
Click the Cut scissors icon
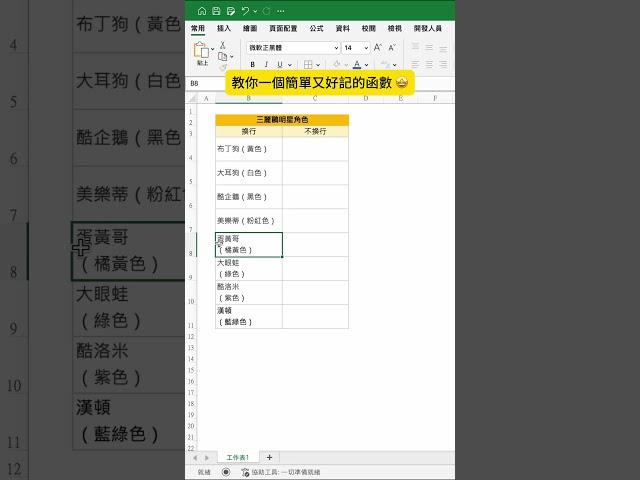click(x=222, y=44)
